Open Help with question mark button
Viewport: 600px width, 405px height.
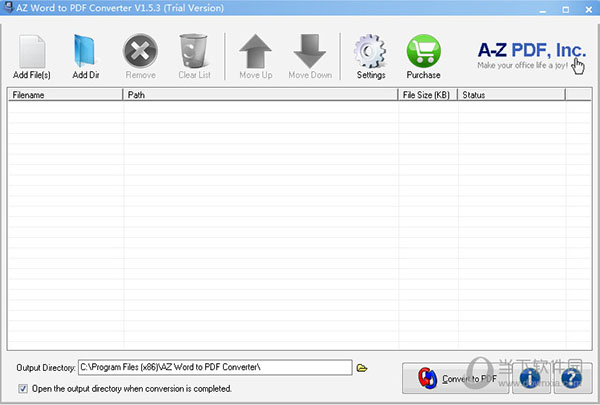pos(572,378)
